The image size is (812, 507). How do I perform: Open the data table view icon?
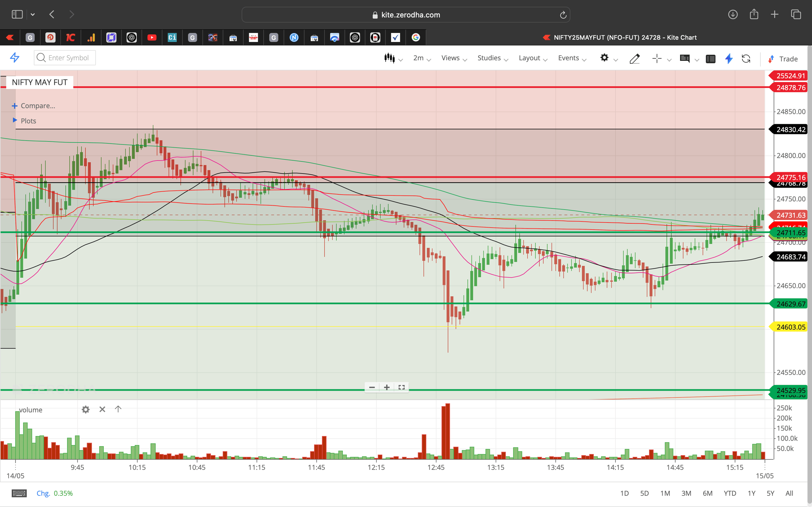[x=711, y=59]
